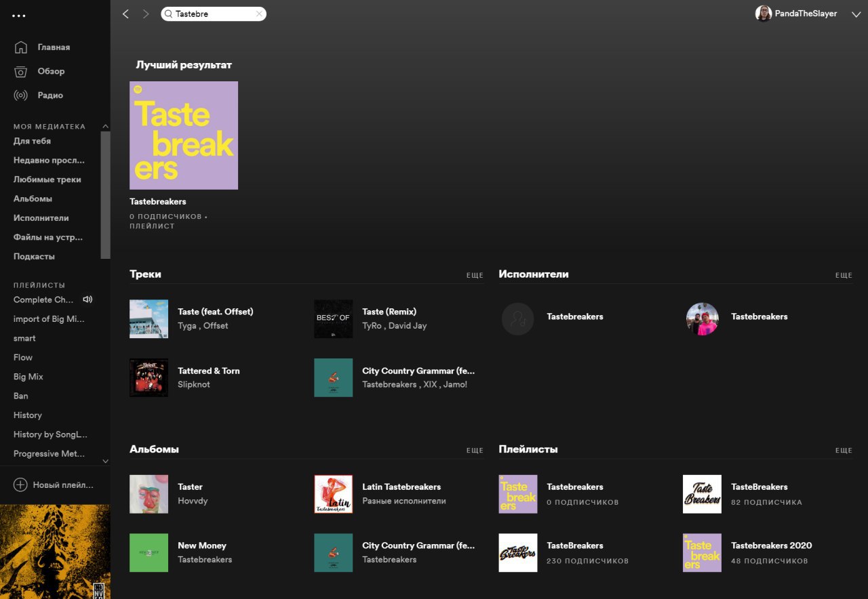Viewport: 868px width, 599px height.
Task: Open the Taste (Remix) track cover
Action: (334, 318)
